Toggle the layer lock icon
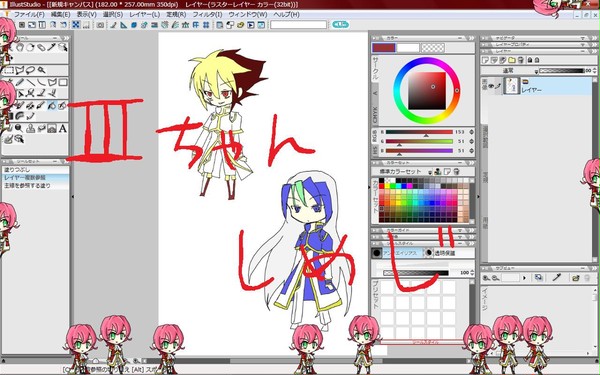Viewport: 600px width, 375px height. 530,60
